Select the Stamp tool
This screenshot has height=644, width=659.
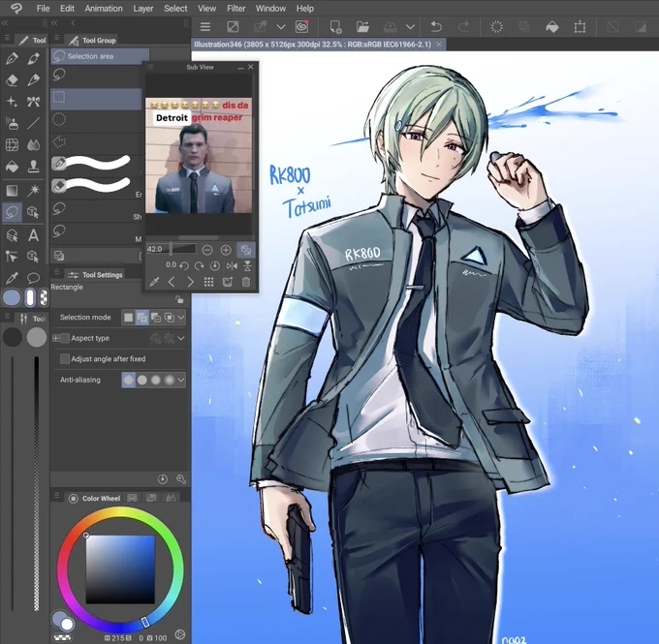33,167
